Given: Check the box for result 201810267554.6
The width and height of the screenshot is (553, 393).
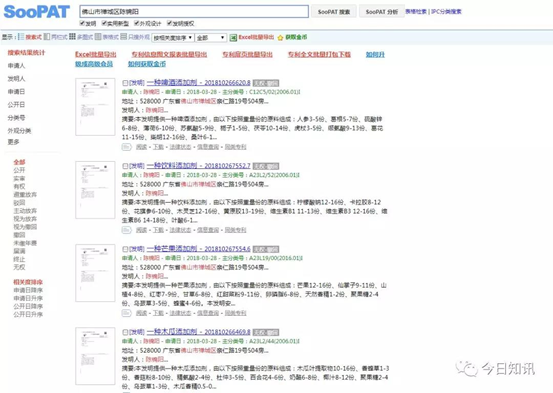Looking at the screenshot, I should [125, 249].
